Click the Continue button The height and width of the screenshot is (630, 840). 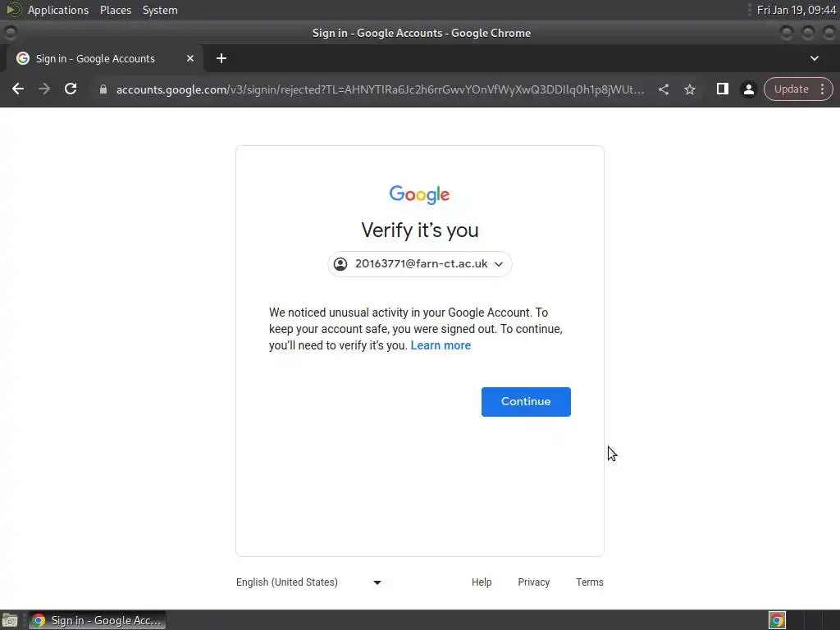(526, 402)
